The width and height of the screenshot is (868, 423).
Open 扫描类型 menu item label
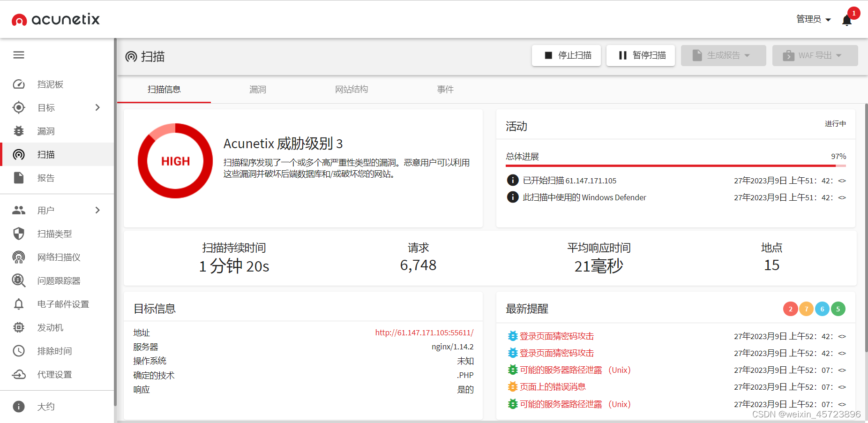55,234
